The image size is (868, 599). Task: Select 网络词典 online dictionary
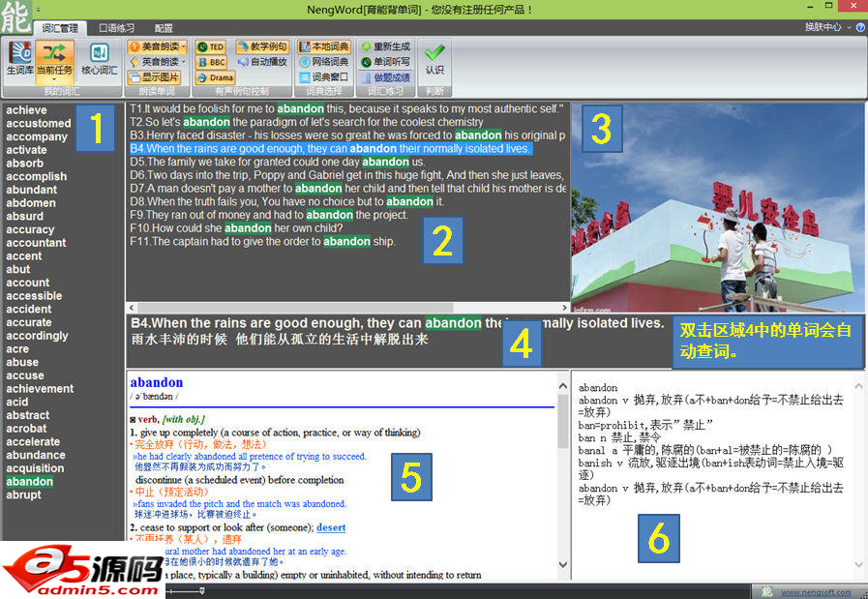(x=324, y=62)
